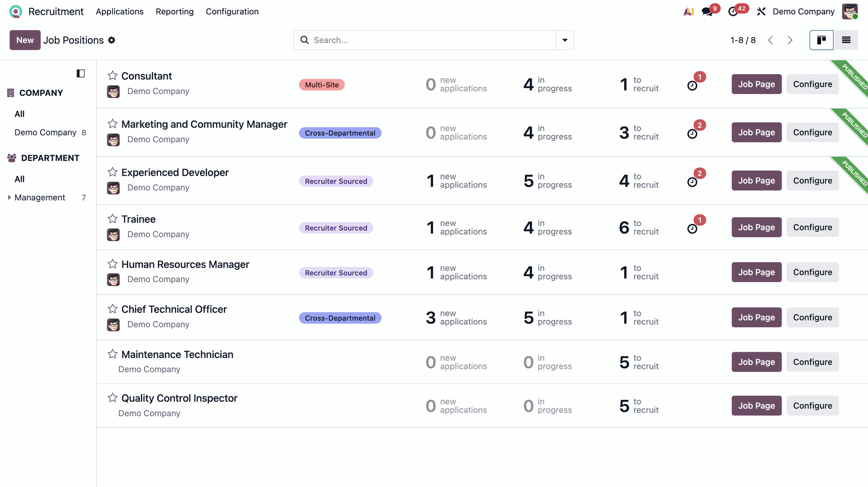Click Configure for Maintenance Technician
Image resolution: width=868 pixels, height=487 pixels.
coord(812,362)
